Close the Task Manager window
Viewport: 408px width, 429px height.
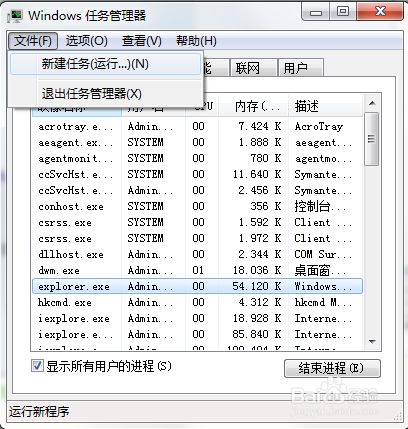point(380,12)
